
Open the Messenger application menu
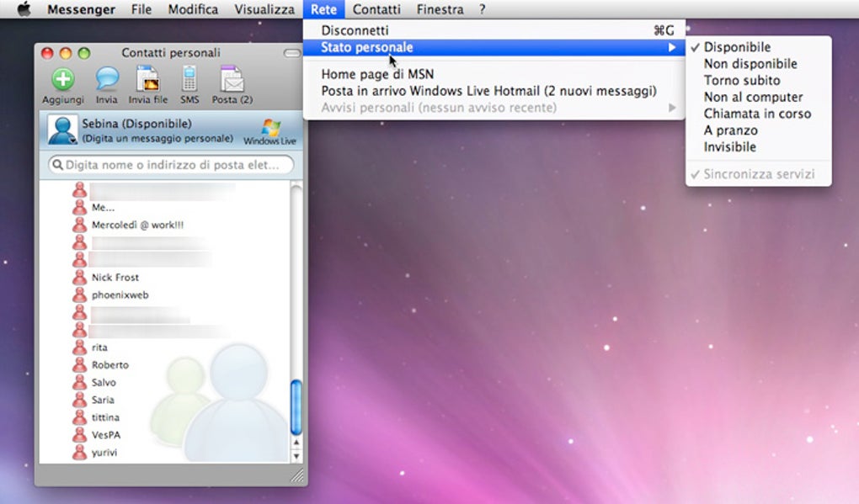point(81,9)
